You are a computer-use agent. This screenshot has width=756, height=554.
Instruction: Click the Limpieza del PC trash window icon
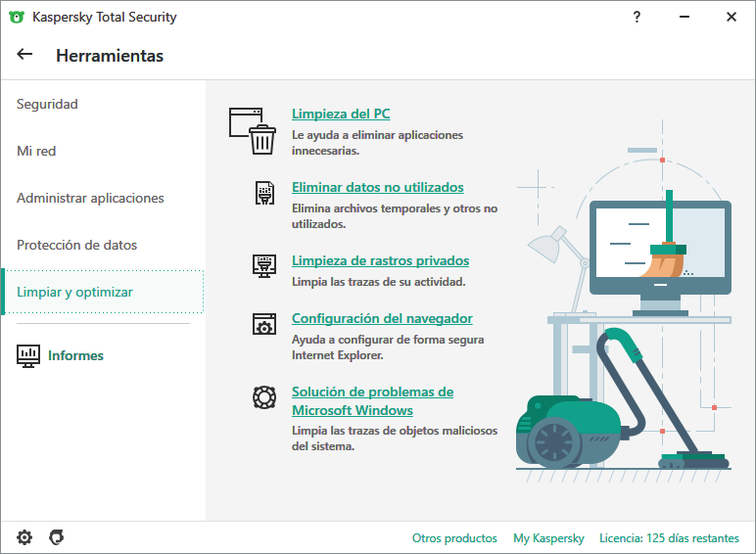(x=253, y=131)
